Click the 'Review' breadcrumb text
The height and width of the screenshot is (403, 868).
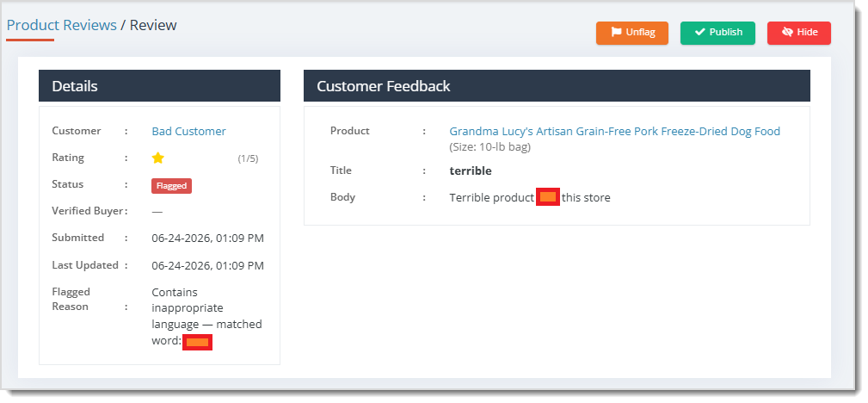click(x=153, y=25)
